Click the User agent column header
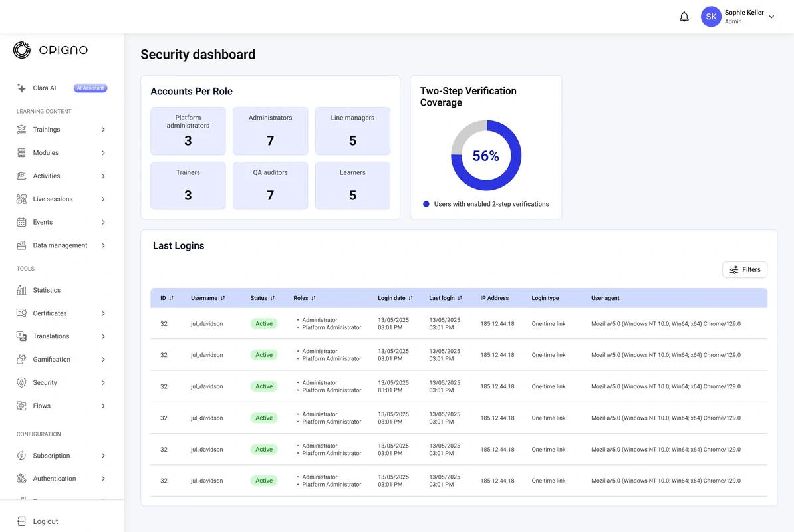The image size is (794, 532). click(605, 298)
